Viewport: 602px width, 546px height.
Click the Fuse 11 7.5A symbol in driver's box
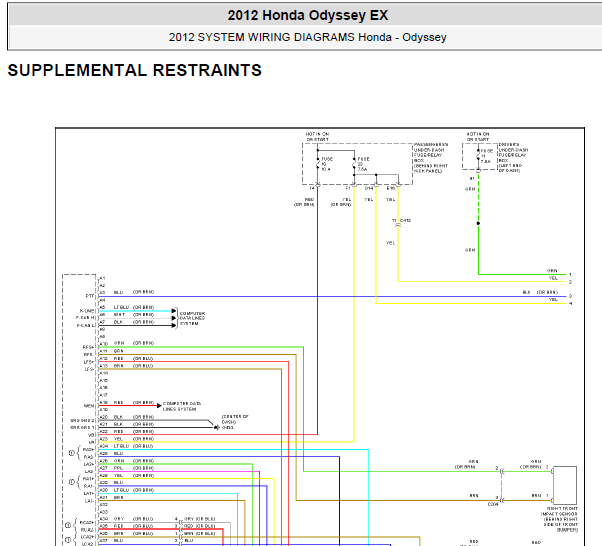pyautogui.click(x=478, y=156)
